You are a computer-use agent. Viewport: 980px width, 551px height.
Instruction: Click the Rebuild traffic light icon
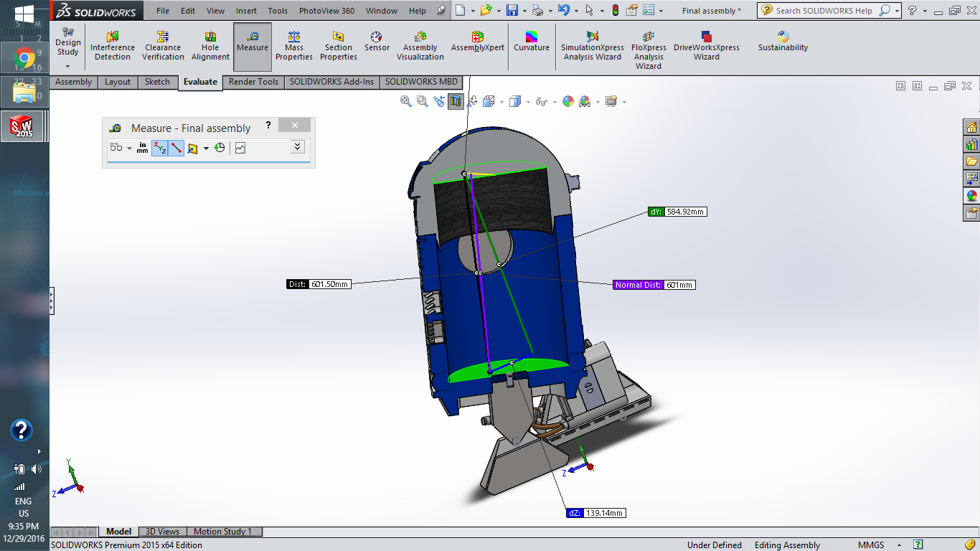tap(615, 10)
